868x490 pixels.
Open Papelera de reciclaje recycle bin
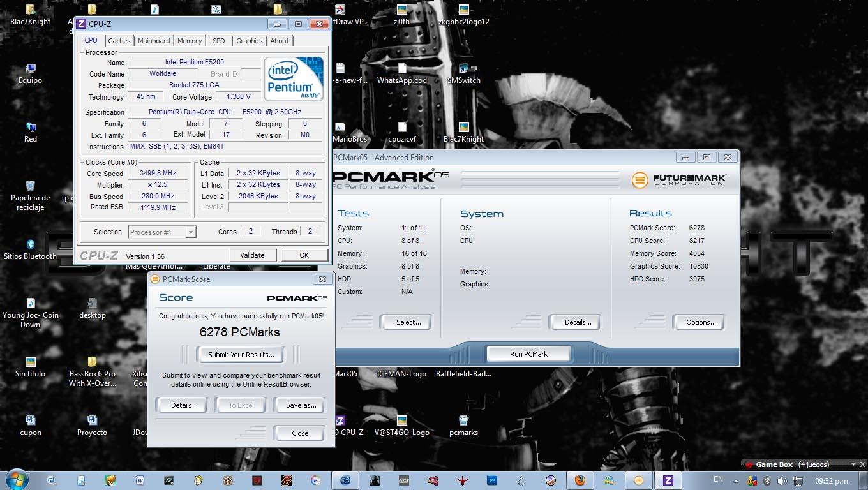click(x=30, y=195)
